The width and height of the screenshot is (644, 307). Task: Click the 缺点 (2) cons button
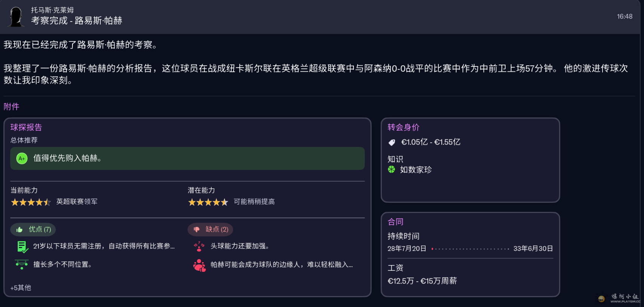pyautogui.click(x=210, y=229)
